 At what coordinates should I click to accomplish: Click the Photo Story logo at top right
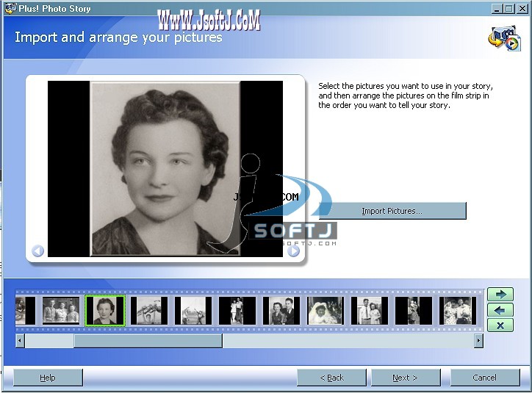coord(504,38)
